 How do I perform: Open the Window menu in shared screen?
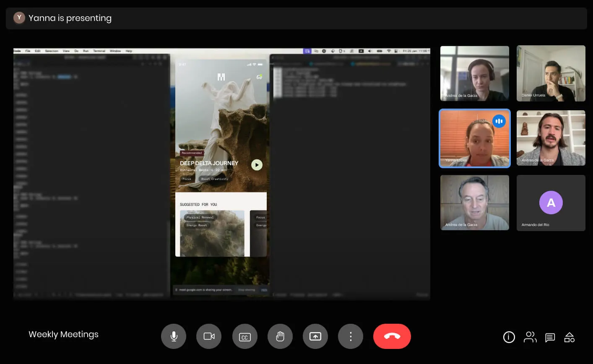(115, 51)
